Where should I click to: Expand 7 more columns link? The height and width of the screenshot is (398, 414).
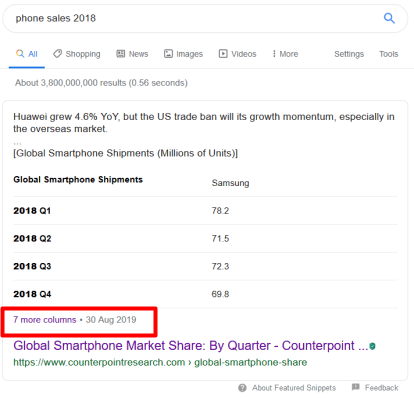tap(45, 320)
